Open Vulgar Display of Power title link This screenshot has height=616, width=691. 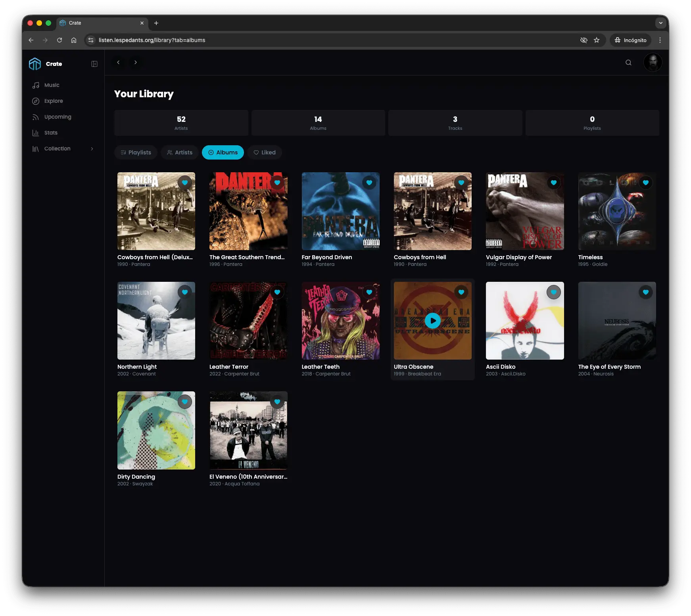(x=519, y=257)
